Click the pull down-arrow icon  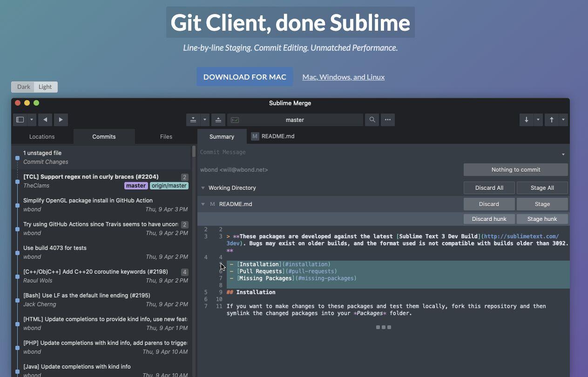[x=527, y=120]
